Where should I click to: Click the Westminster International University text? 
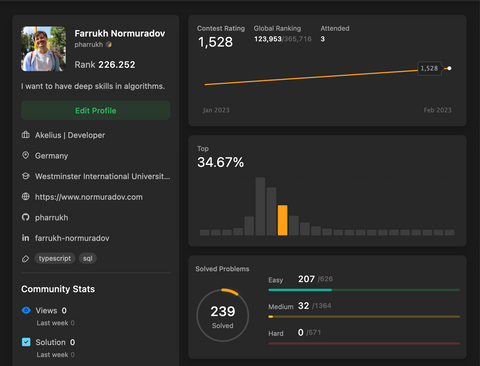coord(103,176)
